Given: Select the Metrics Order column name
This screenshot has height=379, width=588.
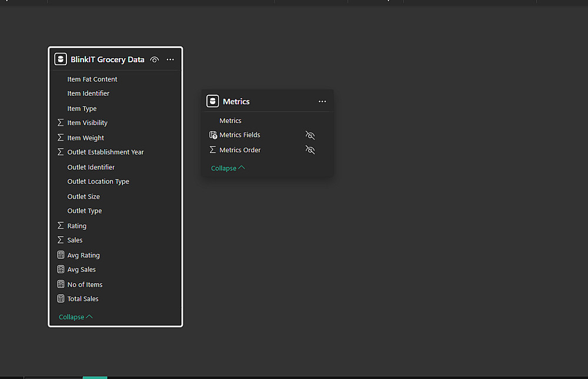Looking at the screenshot, I should 240,150.
